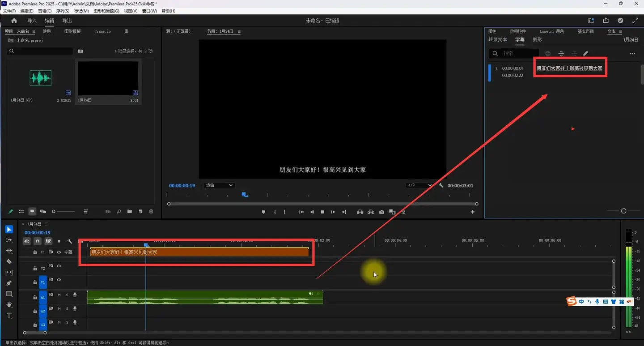The height and width of the screenshot is (346, 644).
Task: Stop playback in the Program Monitor
Action: (322, 212)
